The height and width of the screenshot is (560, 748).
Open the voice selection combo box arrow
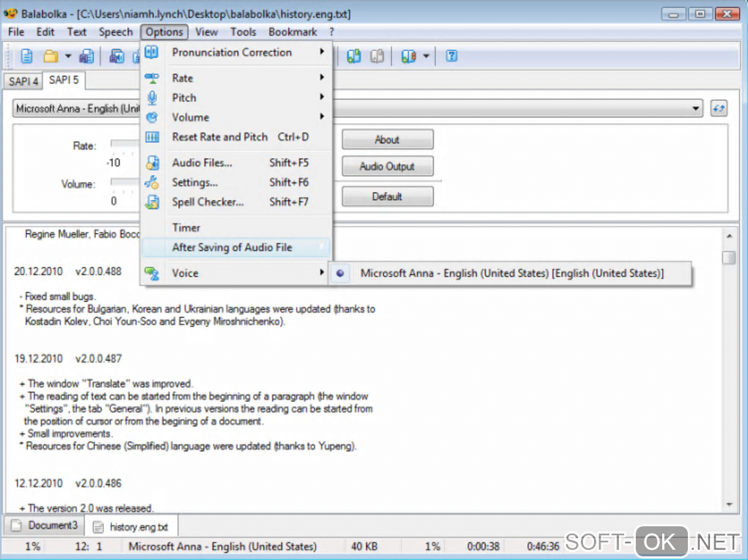coord(696,108)
